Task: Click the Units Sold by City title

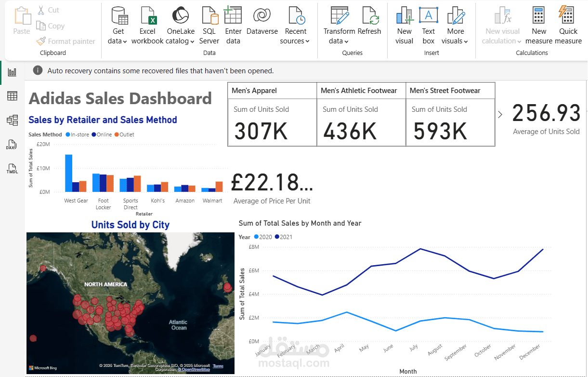Action: (131, 225)
